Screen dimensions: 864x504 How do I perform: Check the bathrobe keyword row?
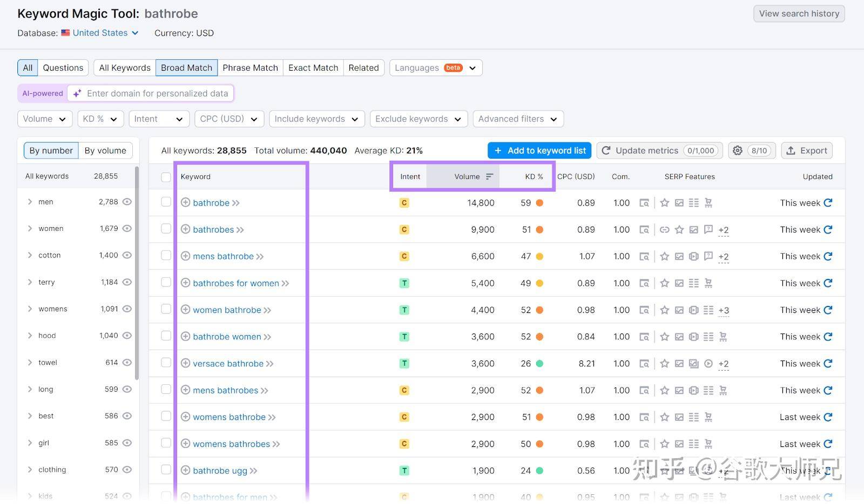166,202
